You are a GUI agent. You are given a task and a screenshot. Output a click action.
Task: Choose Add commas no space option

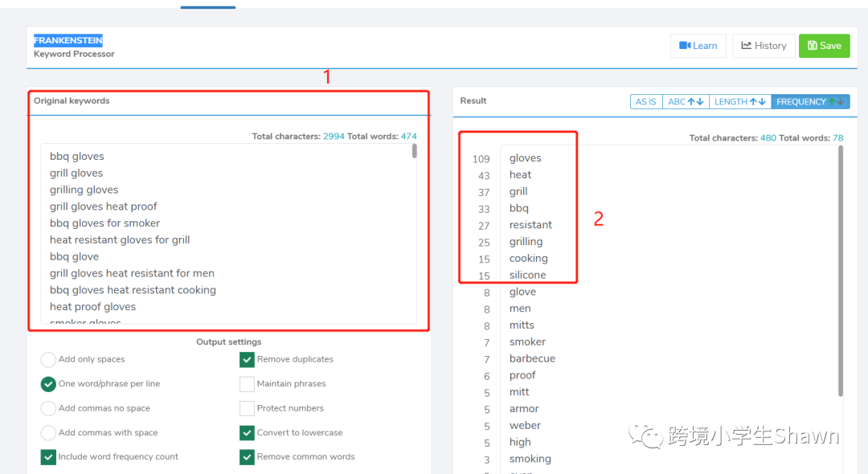[48, 408]
